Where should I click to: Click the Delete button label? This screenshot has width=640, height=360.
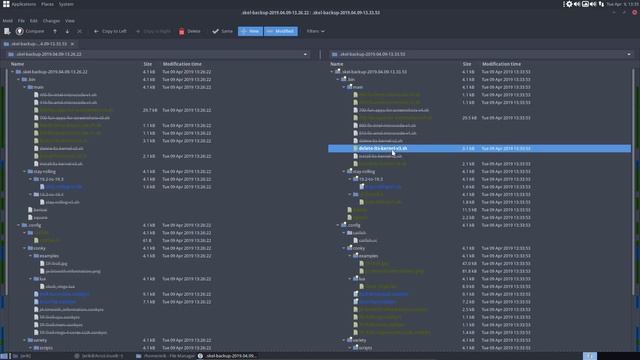point(194,31)
